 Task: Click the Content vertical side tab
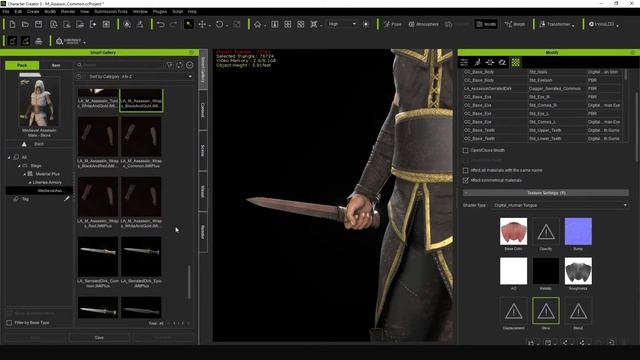pyautogui.click(x=202, y=110)
